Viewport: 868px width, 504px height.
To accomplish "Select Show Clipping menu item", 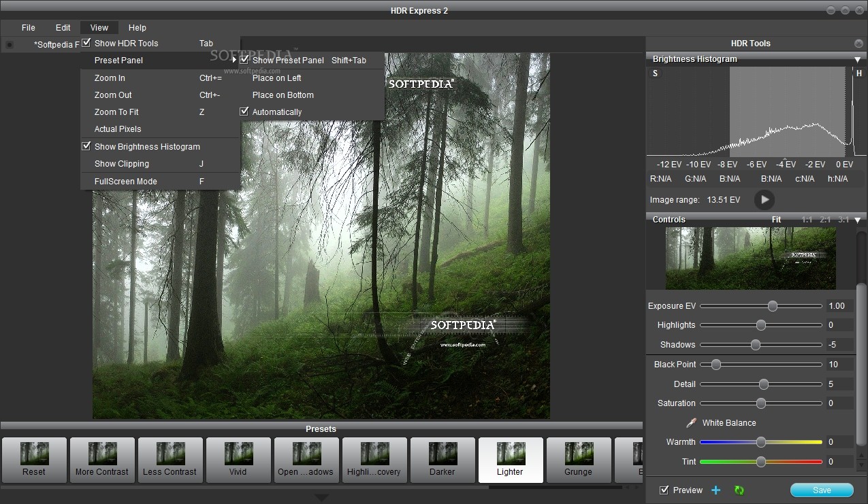I will tap(160, 164).
